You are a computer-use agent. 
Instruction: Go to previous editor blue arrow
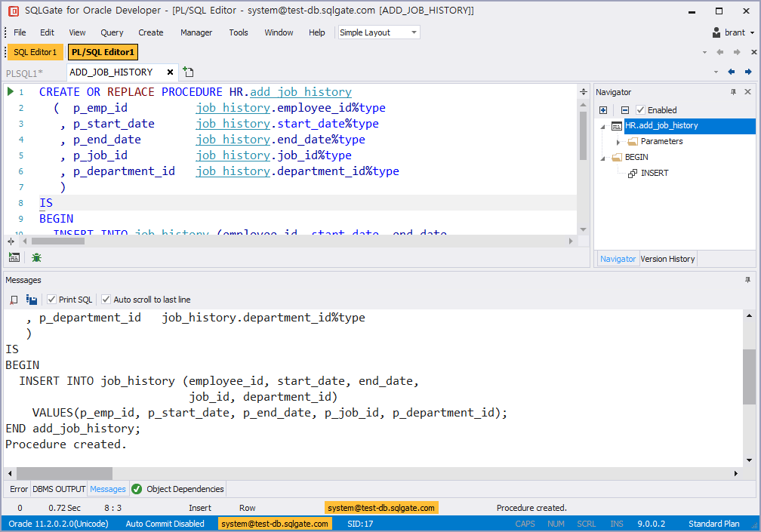coord(732,72)
